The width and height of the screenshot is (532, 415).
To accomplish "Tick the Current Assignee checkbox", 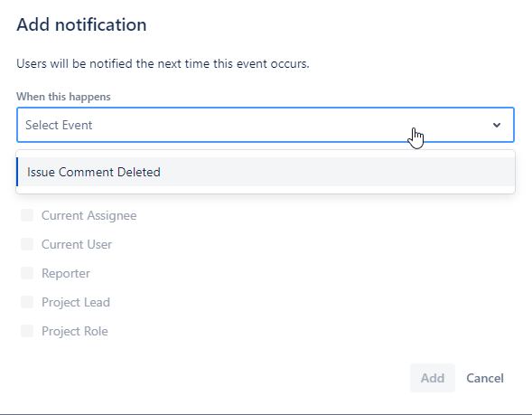I will click(x=27, y=215).
